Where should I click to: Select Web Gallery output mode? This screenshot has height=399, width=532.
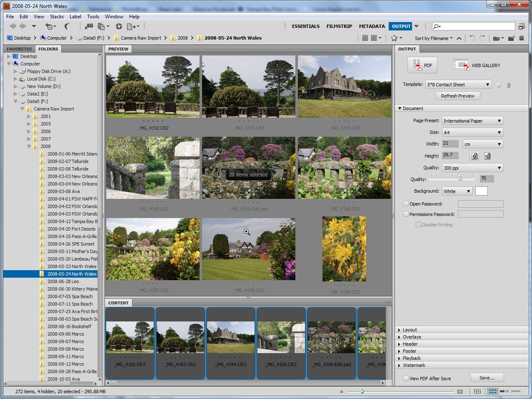[x=477, y=65]
